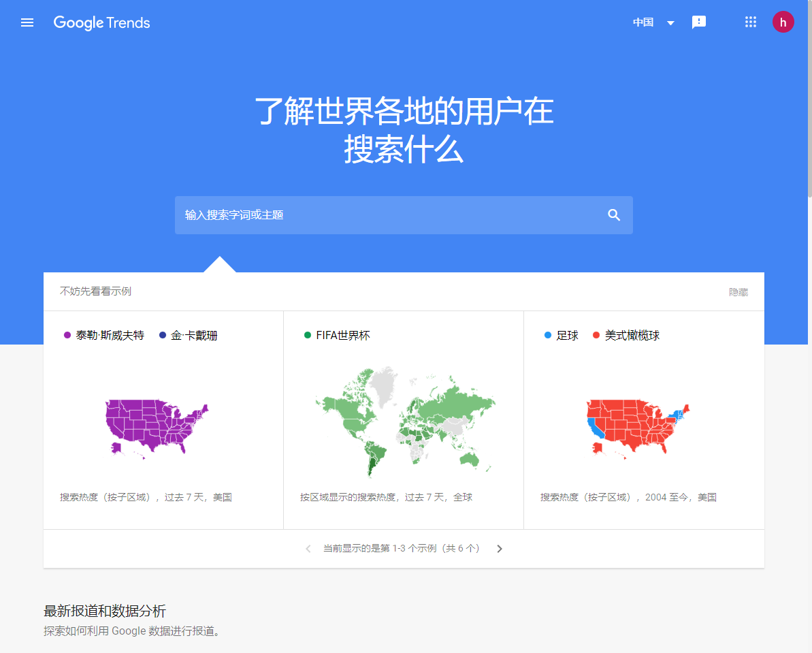Screen dimensions: 812x653
Task: Click the Google Trends logo
Action: click(x=101, y=22)
